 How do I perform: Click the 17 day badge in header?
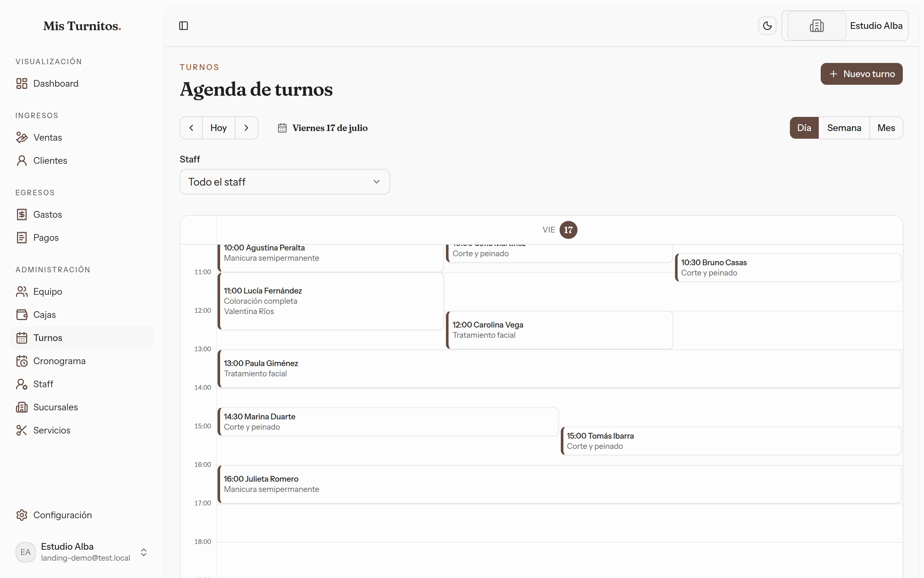(x=568, y=230)
